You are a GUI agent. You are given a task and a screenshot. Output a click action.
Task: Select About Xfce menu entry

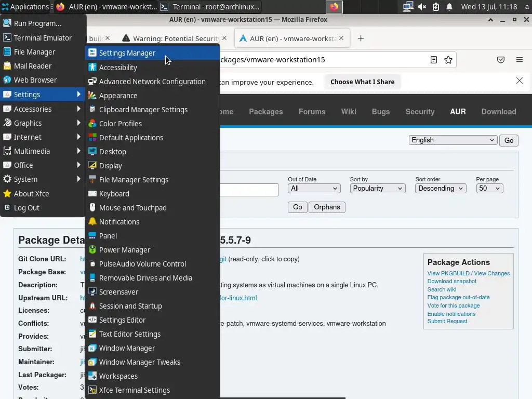click(43, 194)
